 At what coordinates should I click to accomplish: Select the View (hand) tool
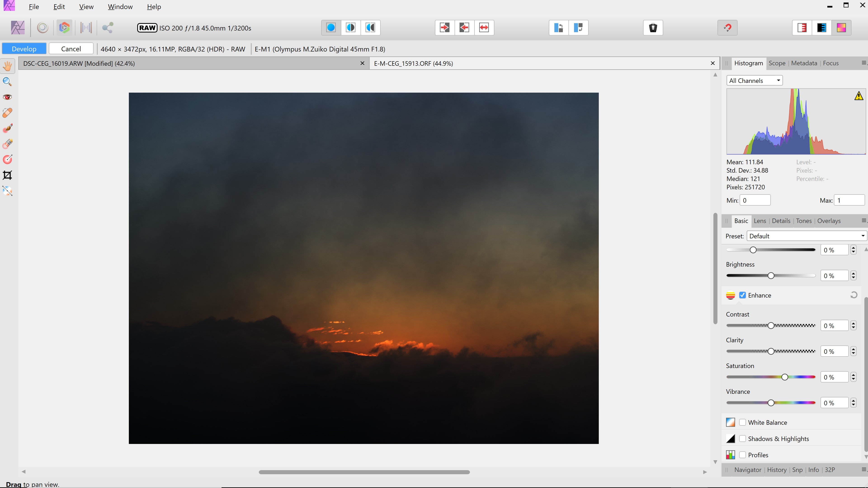7,66
